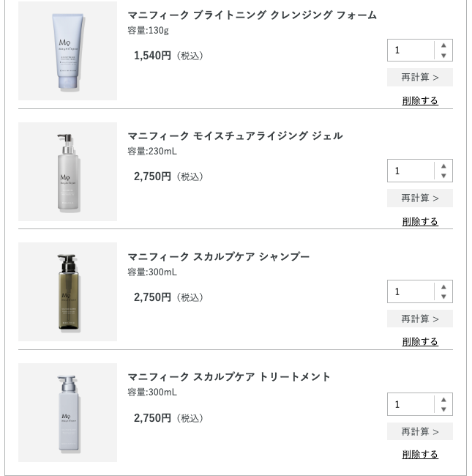
Task: Decrease quantity of Moisturizing Gel
Action: (443, 176)
